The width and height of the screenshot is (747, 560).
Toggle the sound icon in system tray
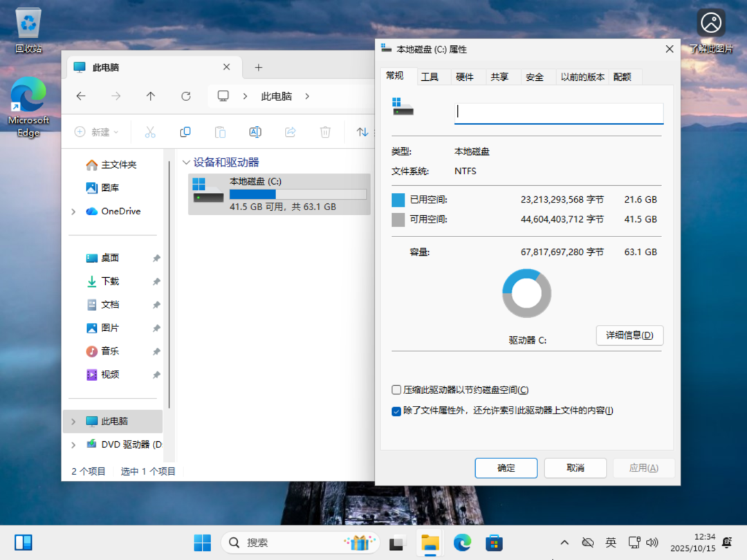tap(652, 543)
